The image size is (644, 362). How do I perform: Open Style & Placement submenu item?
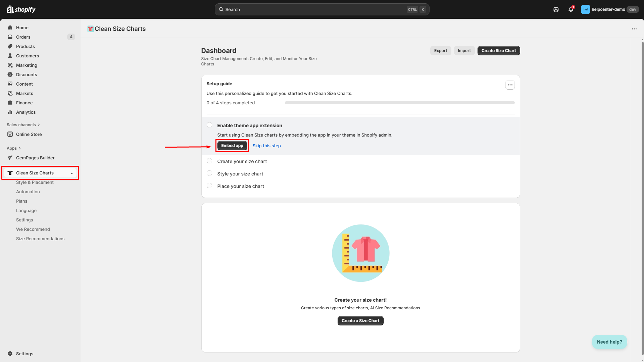tap(35, 183)
